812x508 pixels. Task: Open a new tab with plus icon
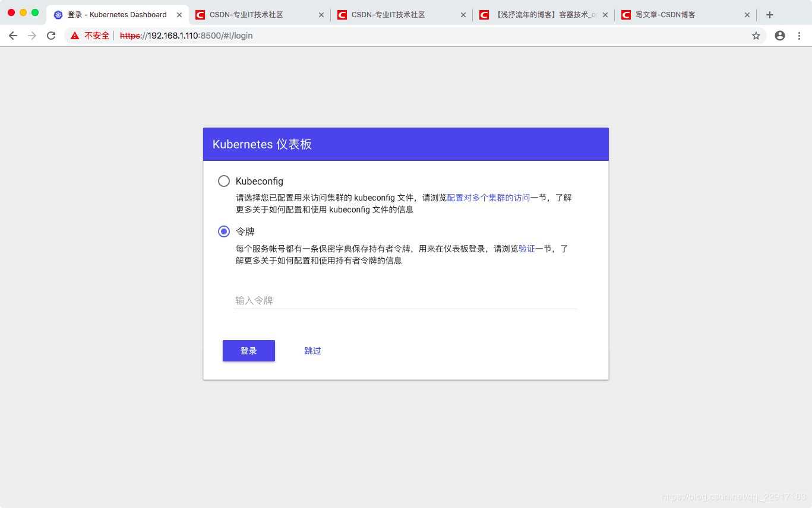(770, 15)
